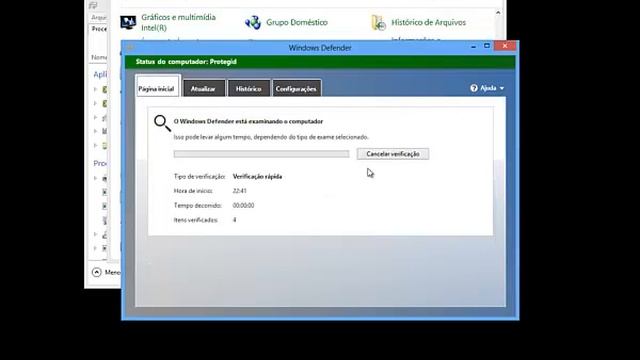Click the Windows Defender title bar
Screen dimensions: 640x360
(x=320, y=48)
